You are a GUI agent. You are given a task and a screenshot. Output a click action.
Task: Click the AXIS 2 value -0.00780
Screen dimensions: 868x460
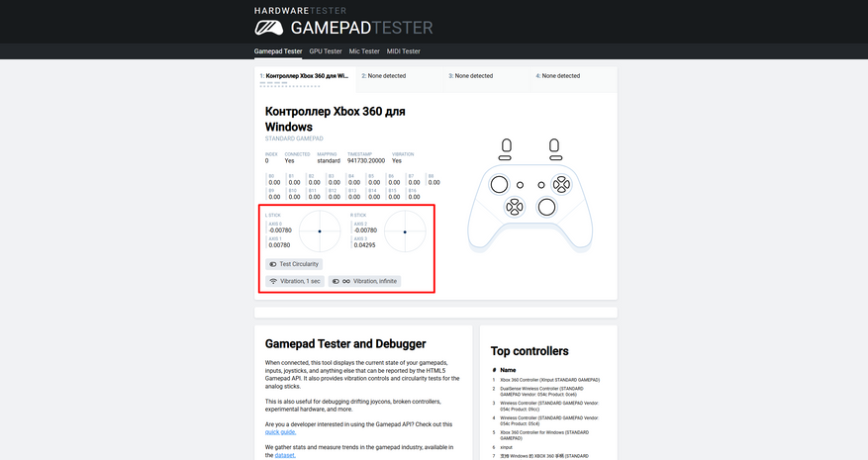click(x=365, y=230)
